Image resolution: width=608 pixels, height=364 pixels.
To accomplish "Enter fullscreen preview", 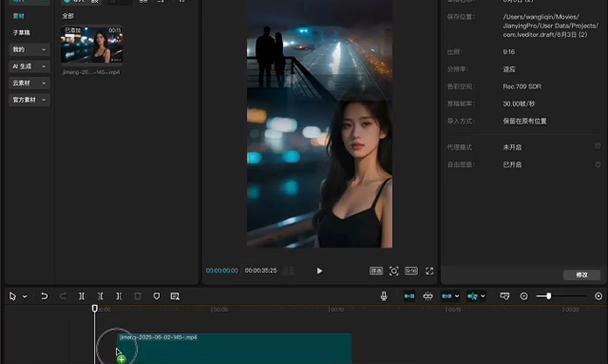I will (x=429, y=271).
